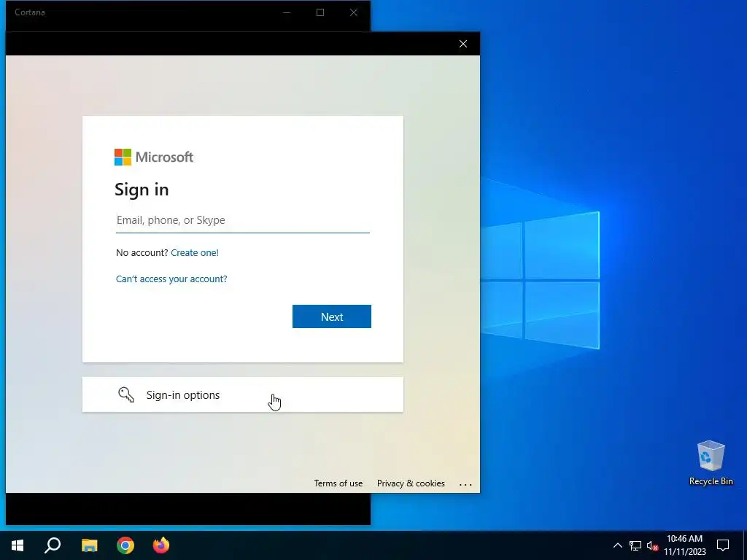The image size is (747, 560).
Task: Minimize the Cortana window
Action: tap(287, 12)
